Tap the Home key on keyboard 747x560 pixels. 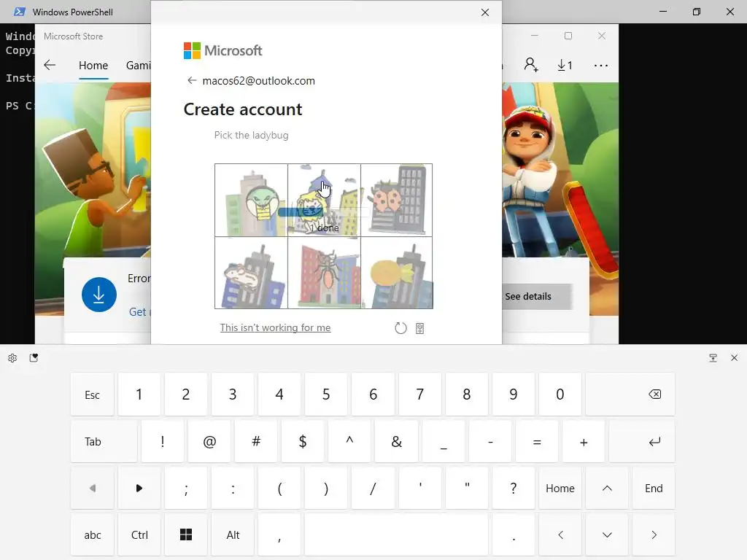tap(560, 488)
